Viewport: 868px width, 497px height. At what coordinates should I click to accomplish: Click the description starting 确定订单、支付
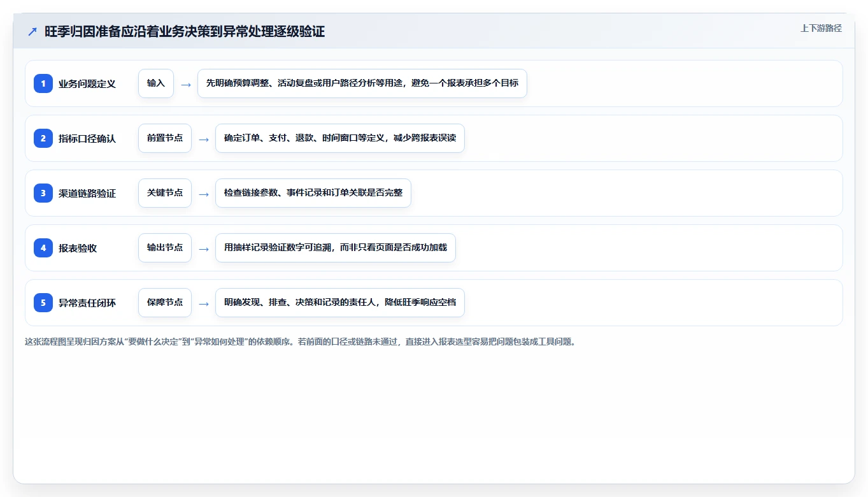340,138
